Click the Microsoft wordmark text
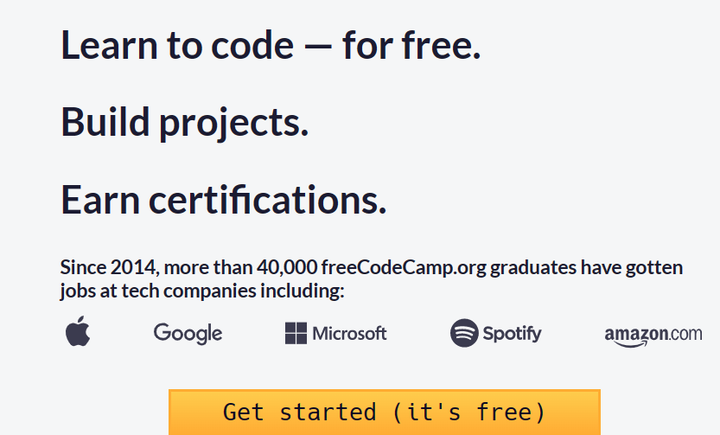720x435 pixels. [349, 333]
